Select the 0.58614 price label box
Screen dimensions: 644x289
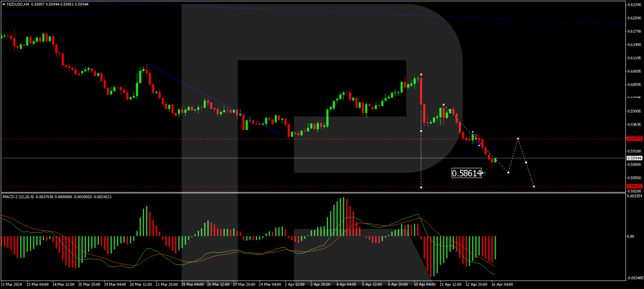(x=467, y=173)
